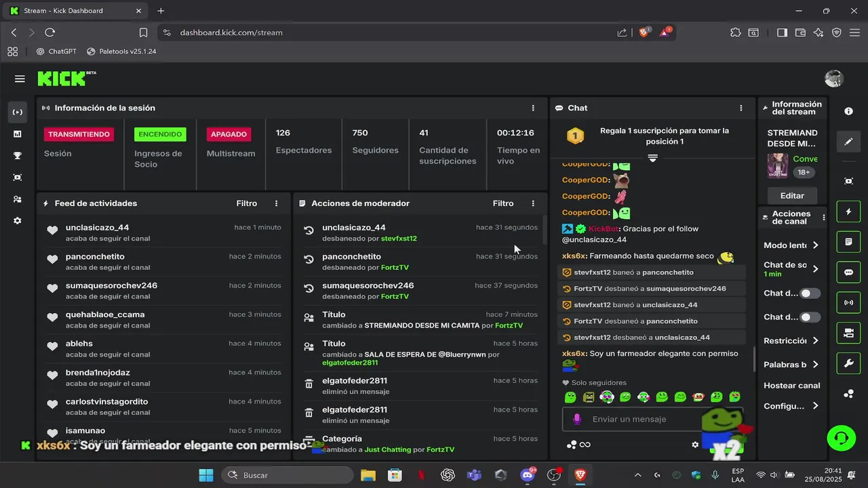The height and width of the screenshot is (488, 868).
Task: Expand the Modo lento option
Action: [791, 245]
